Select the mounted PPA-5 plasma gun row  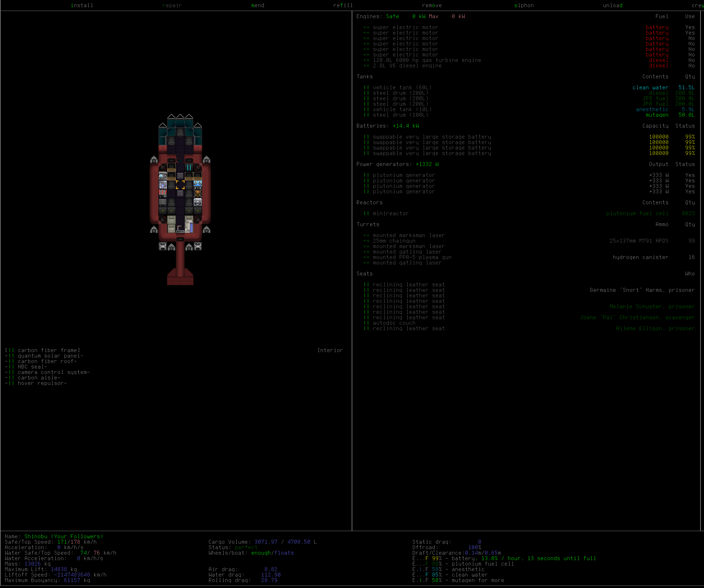point(529,257)
